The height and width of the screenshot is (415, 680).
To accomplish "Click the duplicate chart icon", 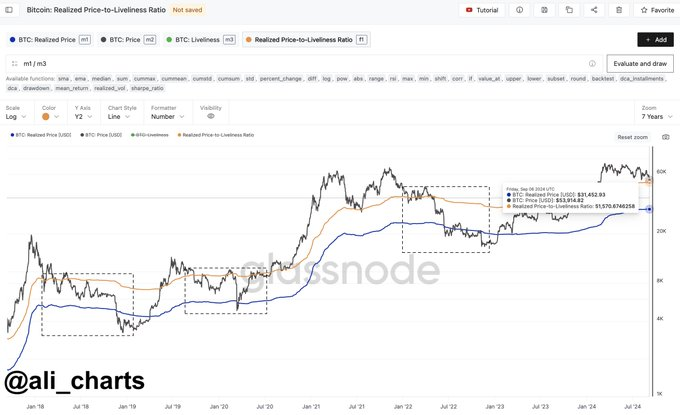I will point(569,10).
